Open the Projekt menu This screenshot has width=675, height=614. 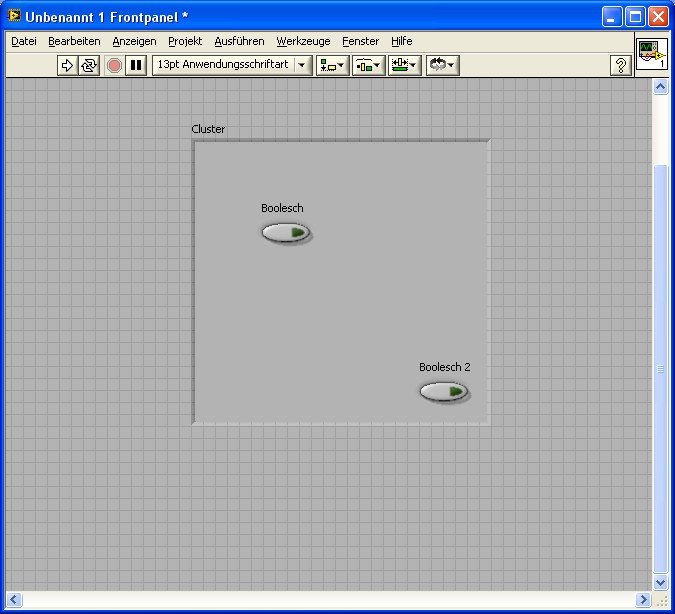coord(185,41)
